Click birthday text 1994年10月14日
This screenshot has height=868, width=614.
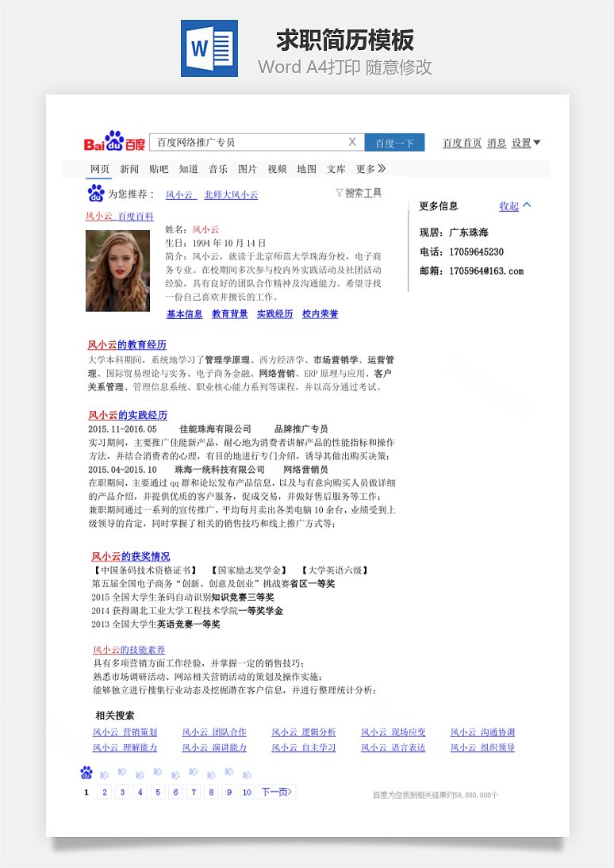229,243
